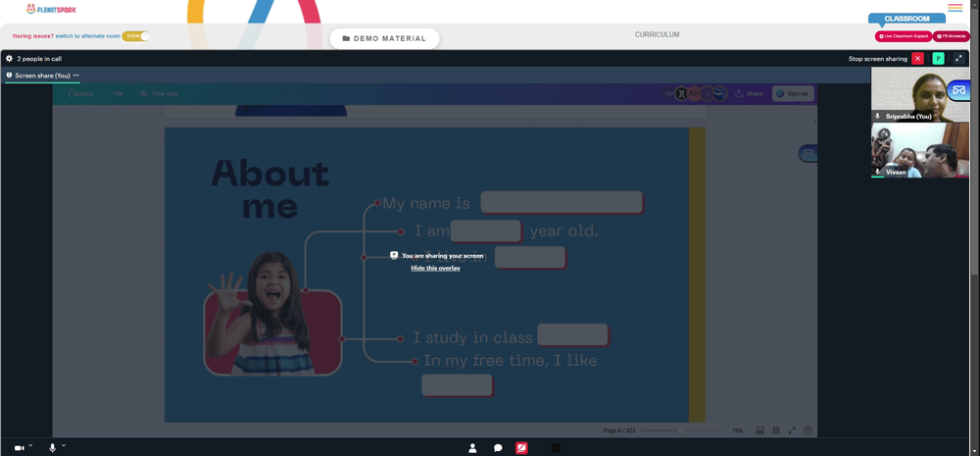Click the Hide this overlay link
The width and height of the screenshot is (980, 456).
(x=436, y=268)
